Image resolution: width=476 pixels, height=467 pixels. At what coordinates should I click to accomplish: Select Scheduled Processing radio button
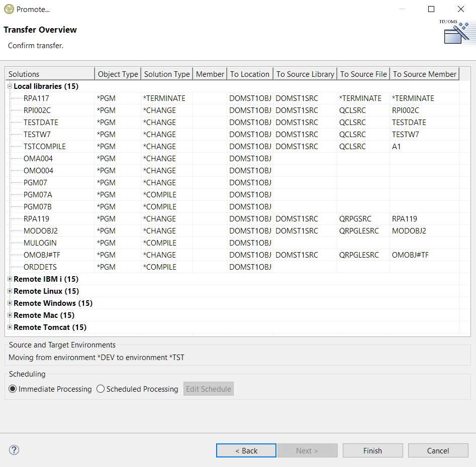pyautogui.click(x=101, y=389)
